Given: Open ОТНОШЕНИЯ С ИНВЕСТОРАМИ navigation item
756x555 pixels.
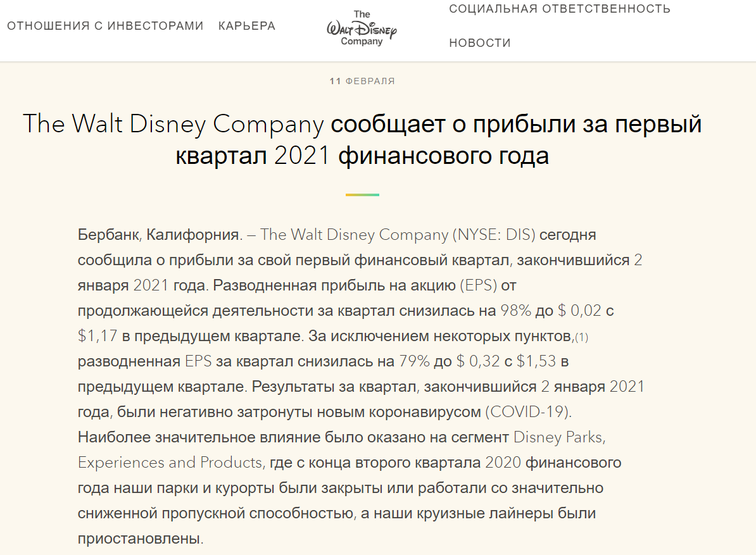Looking at the screenshot, I should [104, 26].
